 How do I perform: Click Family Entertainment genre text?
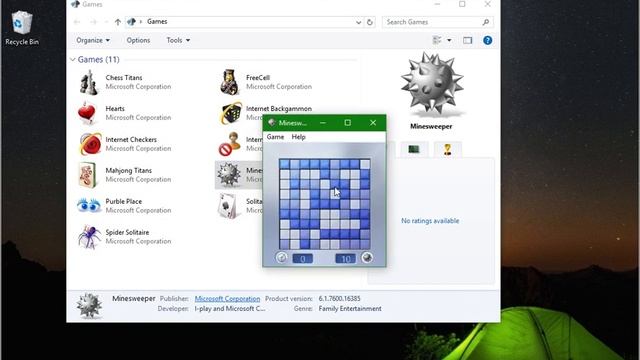(x=350, y=309)
